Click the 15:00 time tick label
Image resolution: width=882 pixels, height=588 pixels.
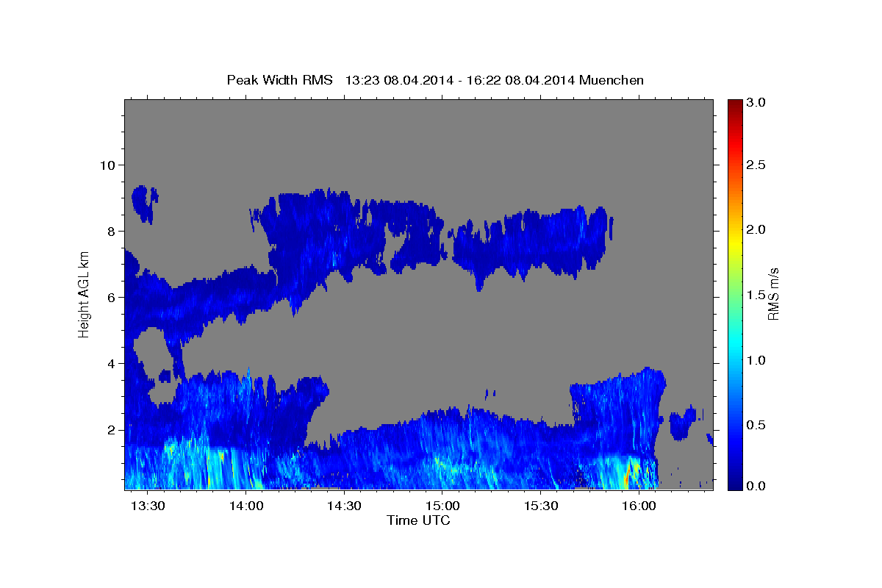tap(442, 506)
